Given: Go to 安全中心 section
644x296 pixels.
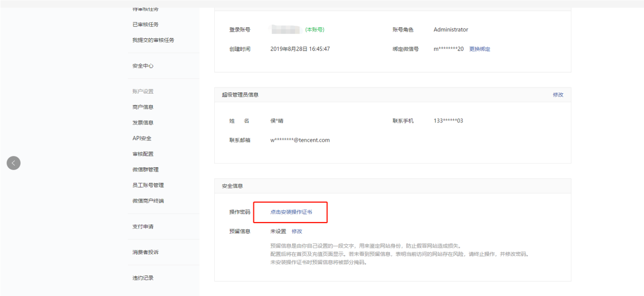Looking at the screenshot, I should (x=143, y=66).
